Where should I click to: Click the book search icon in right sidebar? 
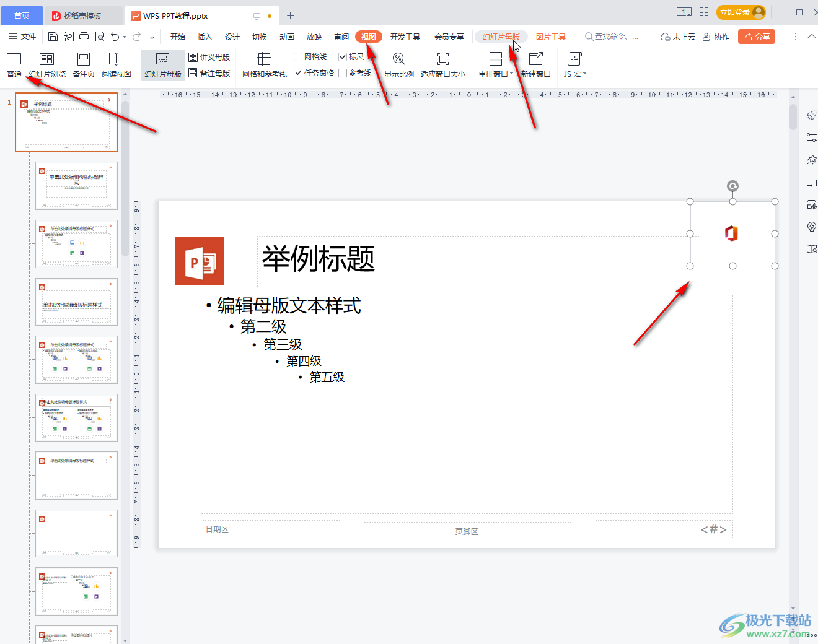pos(811,249)
